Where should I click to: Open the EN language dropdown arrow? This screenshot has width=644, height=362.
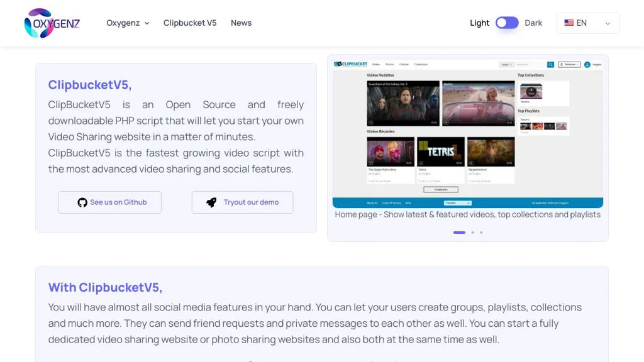pyautogui.click(x=608, y=23)
